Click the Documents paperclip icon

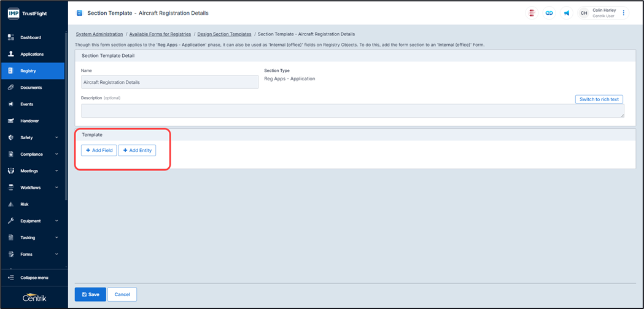click(x=11, y=88)
